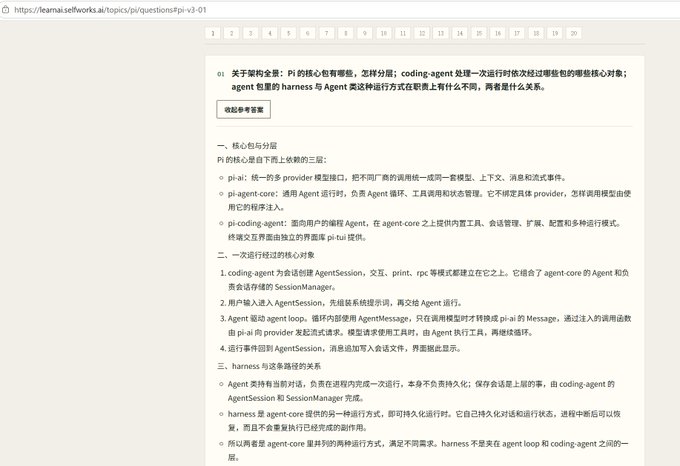Screen dimensions: 680x466
Task: Go to question number 1
Action: click(212, 33)
